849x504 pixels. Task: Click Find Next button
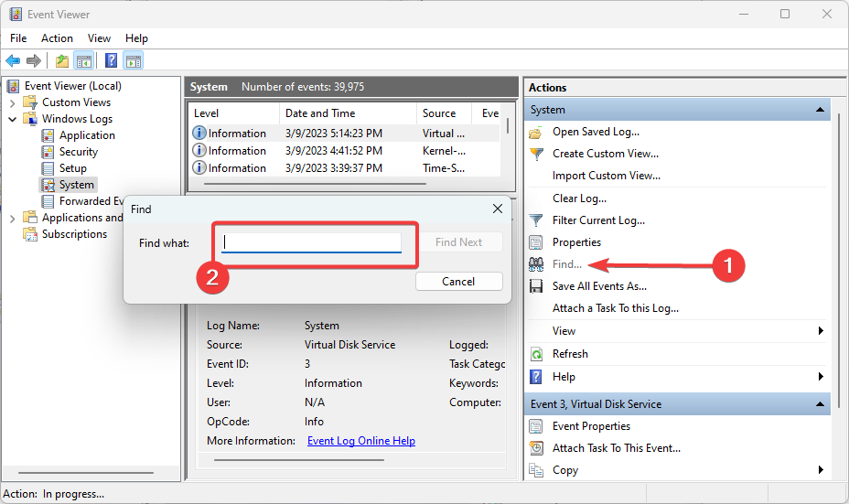click(458, 242)
